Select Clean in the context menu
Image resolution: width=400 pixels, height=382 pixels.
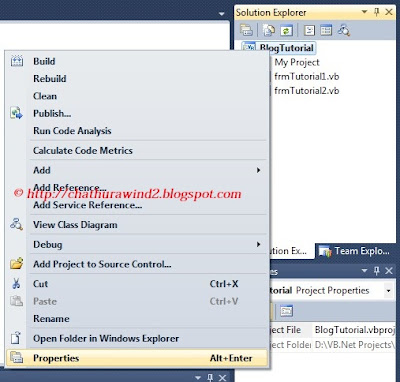tap(137, 96)
